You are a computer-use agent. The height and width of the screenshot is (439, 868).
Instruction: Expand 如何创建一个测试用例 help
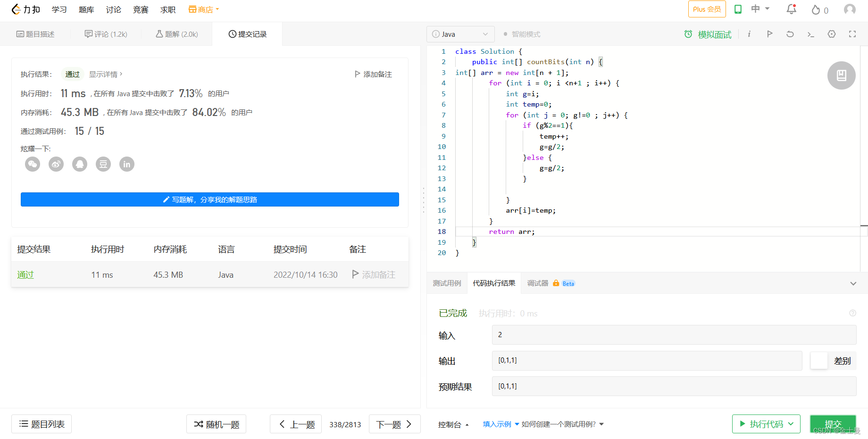(562, 424)
